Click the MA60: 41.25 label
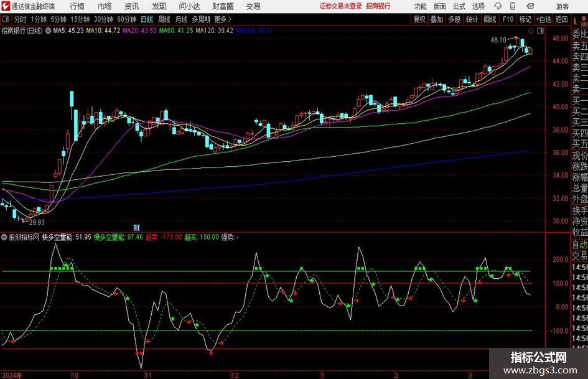Viewport: 588px width, 379px height. (176, 30)
